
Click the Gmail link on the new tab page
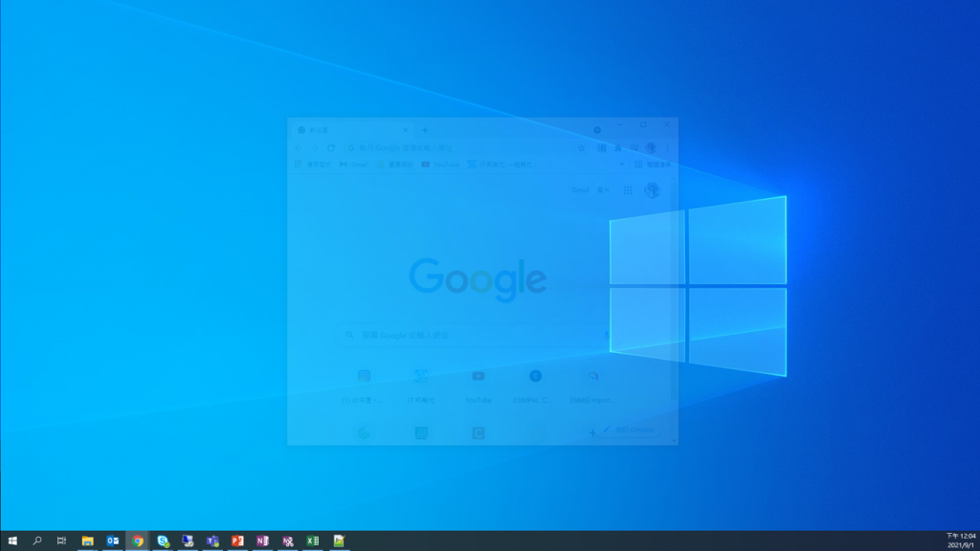(x=580, y=190)
